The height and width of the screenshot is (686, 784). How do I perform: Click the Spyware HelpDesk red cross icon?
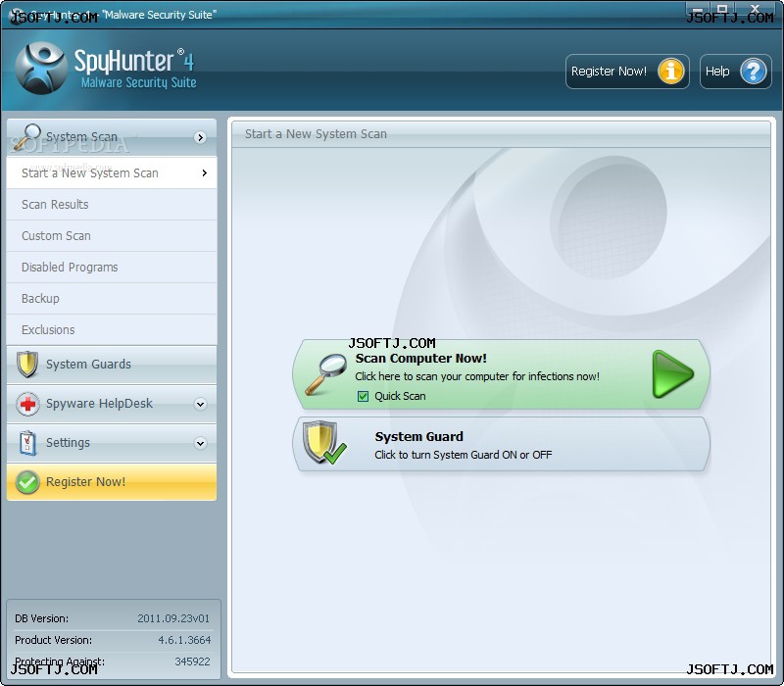coord(27,404)
